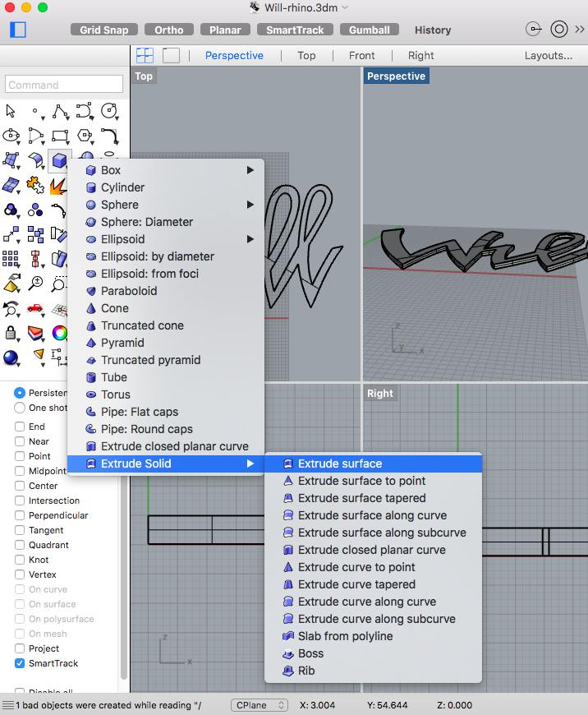This screenshot has height=715, width=588.
Task: Open the Layouts... menu
Action: tap(549, 56)
